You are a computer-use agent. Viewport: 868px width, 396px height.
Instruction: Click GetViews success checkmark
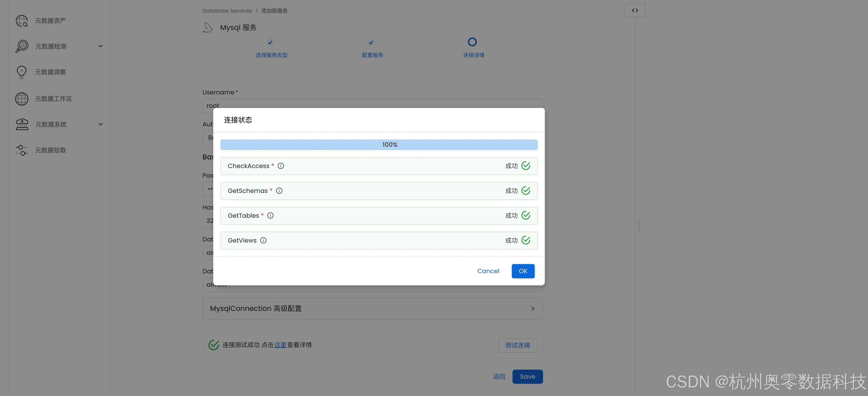click(x=526, y=240)
